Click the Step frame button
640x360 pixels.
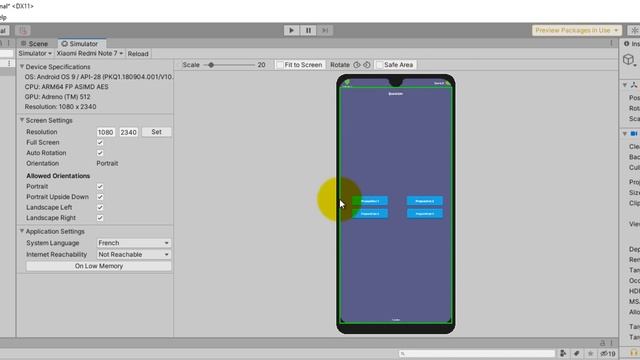click(x=325, y=30)
